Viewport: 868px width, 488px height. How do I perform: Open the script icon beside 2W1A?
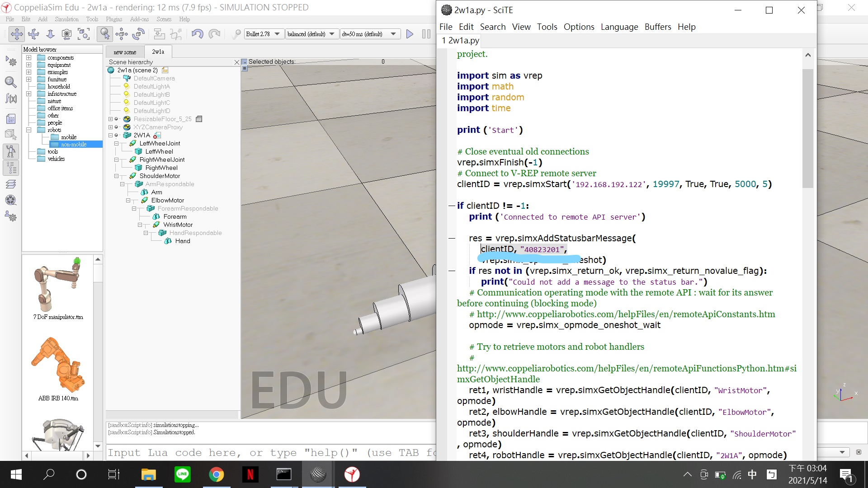157,136
